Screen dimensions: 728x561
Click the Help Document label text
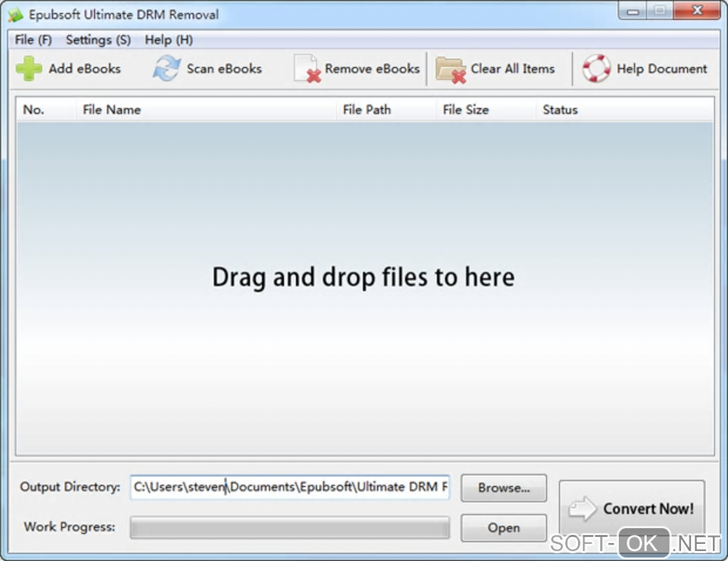pos(662,69)
